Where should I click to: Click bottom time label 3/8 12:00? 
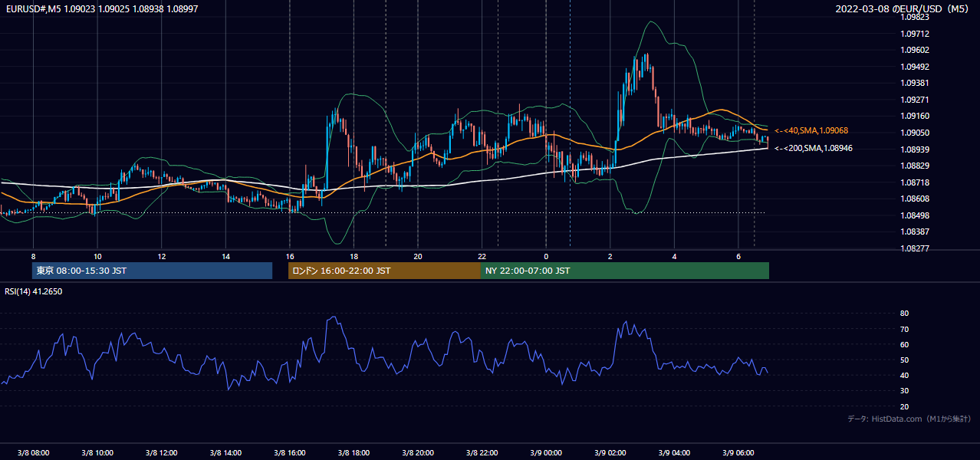pos(161,453)
